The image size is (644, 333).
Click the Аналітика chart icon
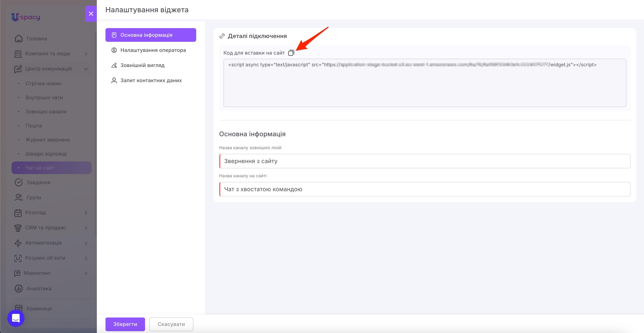(19, 289)
